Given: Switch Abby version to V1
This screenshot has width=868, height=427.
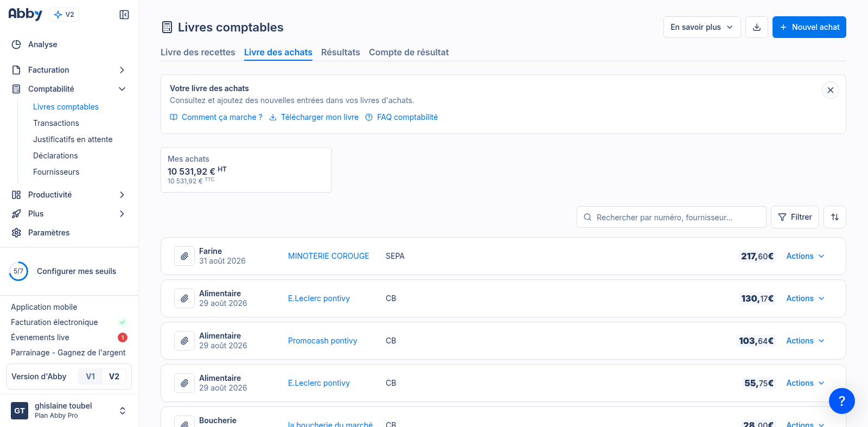Looking at the screenshot, I should [x=91, y=377].
